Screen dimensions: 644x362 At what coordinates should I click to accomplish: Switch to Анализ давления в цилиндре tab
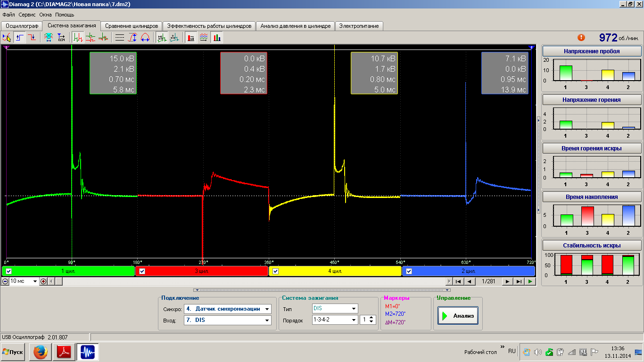(x=296, y=26)
